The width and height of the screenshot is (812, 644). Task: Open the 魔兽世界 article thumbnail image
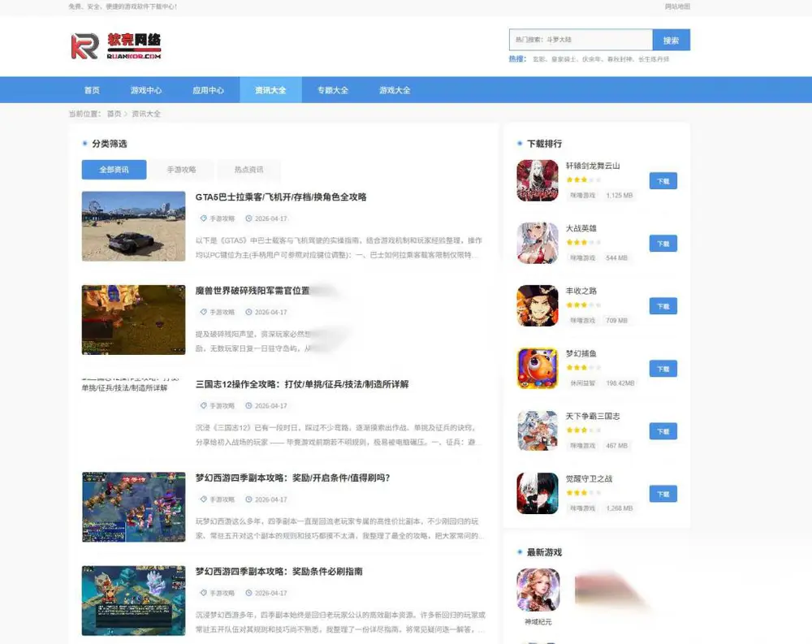tap(134, 320)
